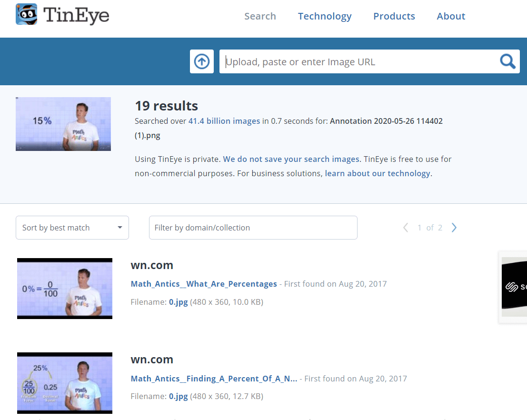Click the previous page arrow
Viewport: 527px width, 420px height.
point(406,228)
